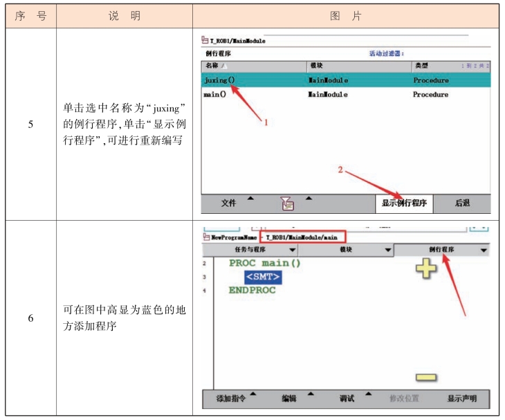The height and width of the screenshot is (420, 505).
Task: Open the 例行程序 dropdown tab
Action: 441,250
